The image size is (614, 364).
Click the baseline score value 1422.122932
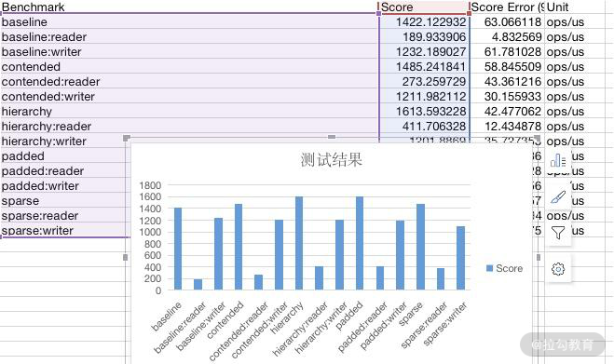[x=430, y=22]
